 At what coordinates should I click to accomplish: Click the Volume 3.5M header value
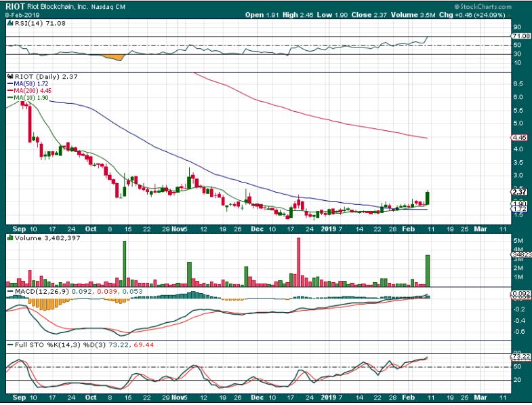tap(413, 15)
